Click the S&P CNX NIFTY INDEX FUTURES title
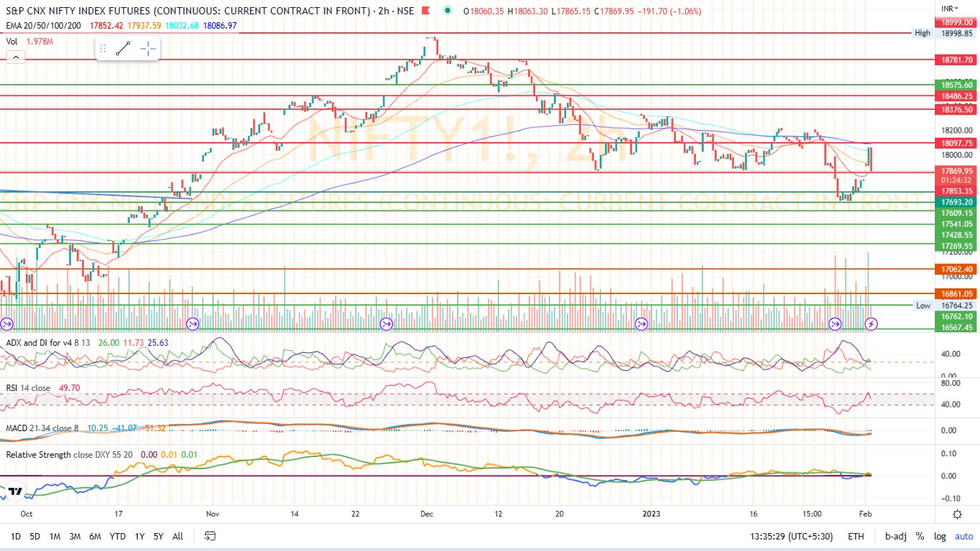The image size is (980, 551). 188,11
